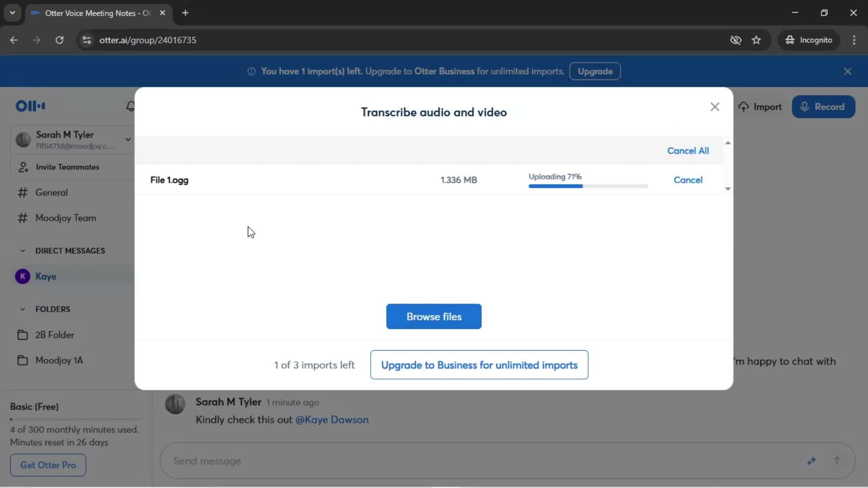Click the Kaye avatar icon
Image resolution: width=868 pixels, height=488 pixels.
[23, 276]
